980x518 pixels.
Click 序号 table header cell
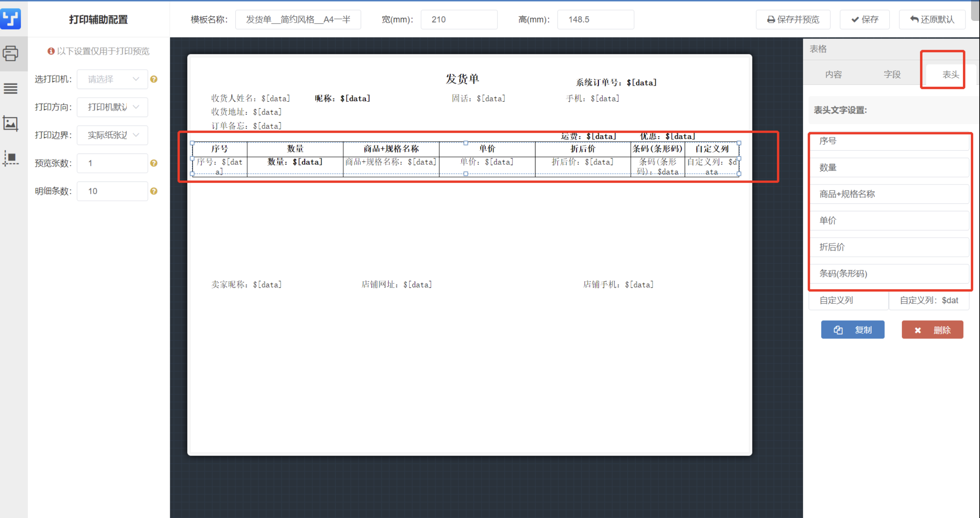tap(220, 149)
